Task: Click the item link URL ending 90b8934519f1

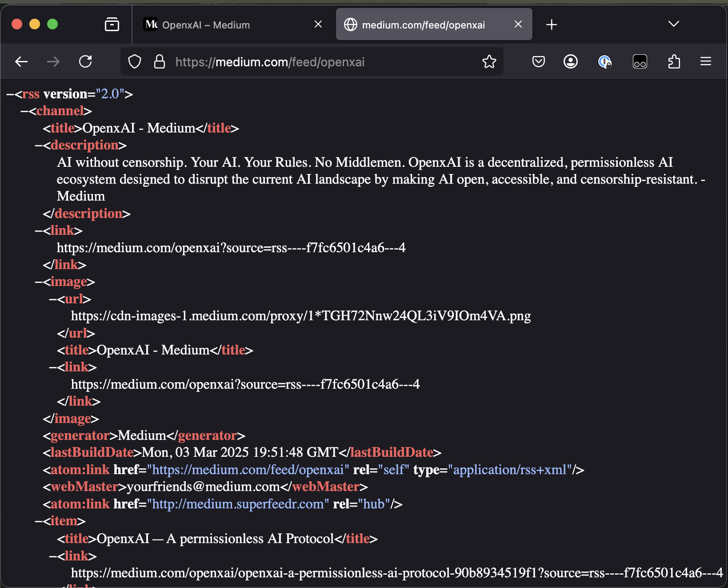Action: [x=397, y=573]
